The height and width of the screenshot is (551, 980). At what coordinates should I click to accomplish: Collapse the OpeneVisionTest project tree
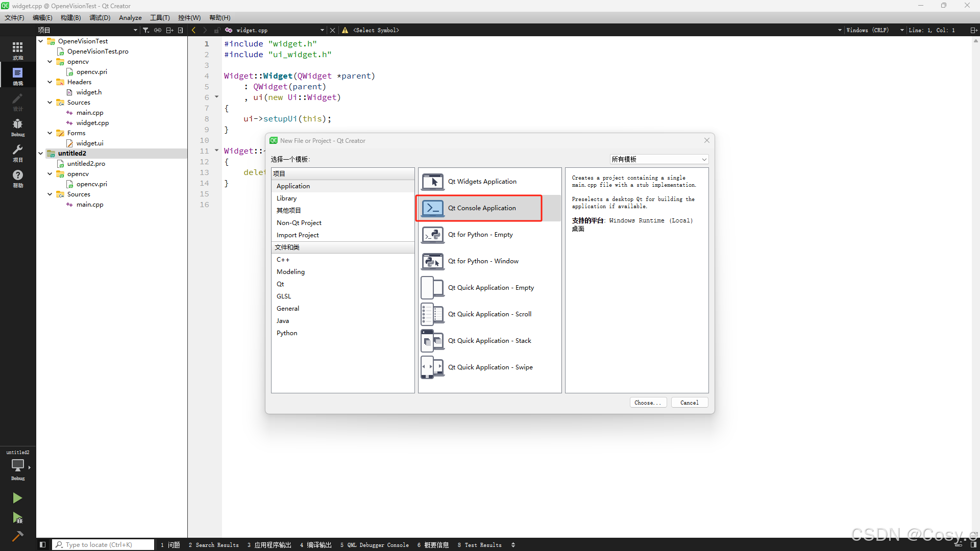41,41
